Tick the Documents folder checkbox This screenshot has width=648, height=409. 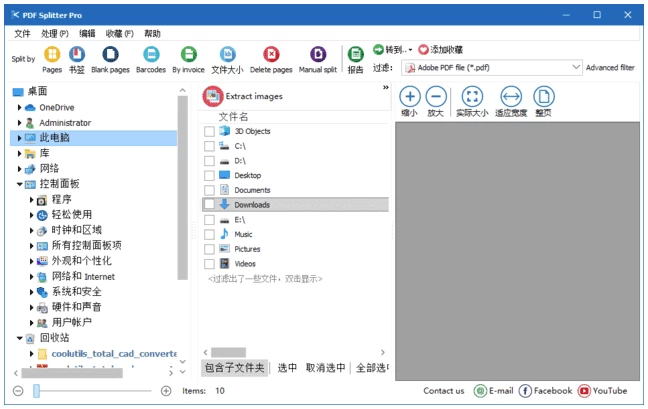point(210,190)
